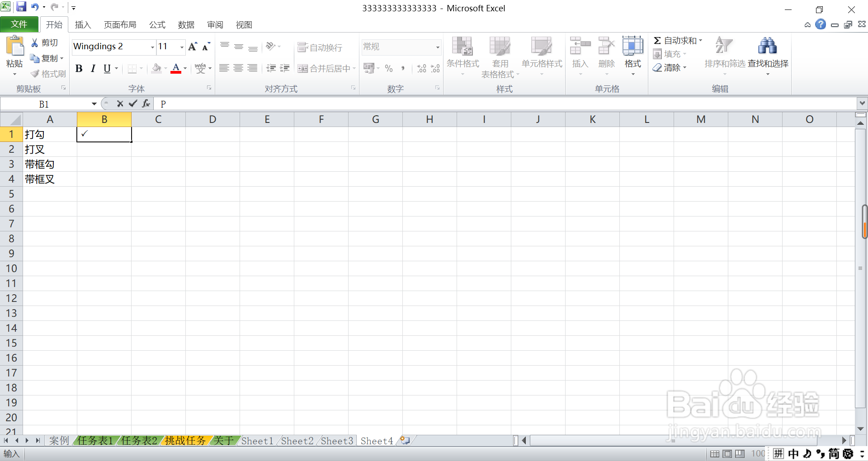Open the fill color dropdown arrow
This screenshot has height=461, width=868.
coord(165,69)
